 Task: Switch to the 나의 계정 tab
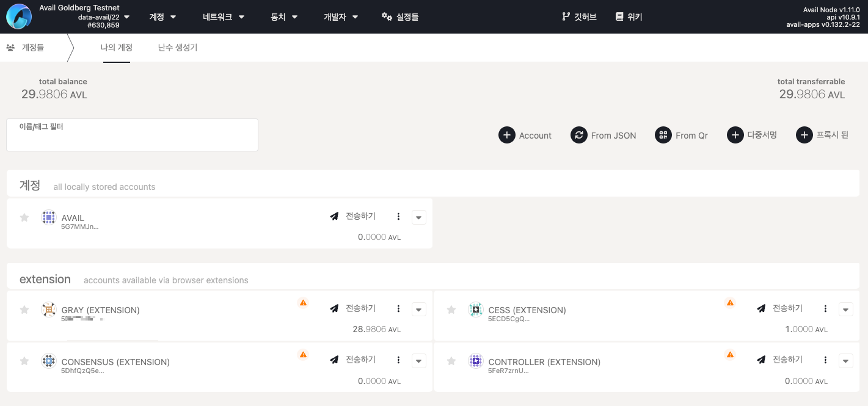(x=116, y=48)
